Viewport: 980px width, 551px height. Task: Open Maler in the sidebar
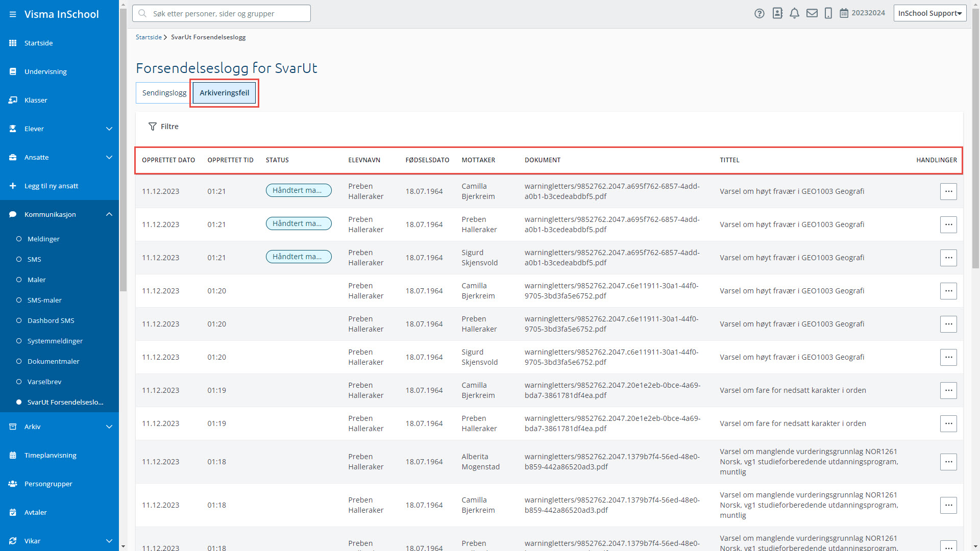36,280
